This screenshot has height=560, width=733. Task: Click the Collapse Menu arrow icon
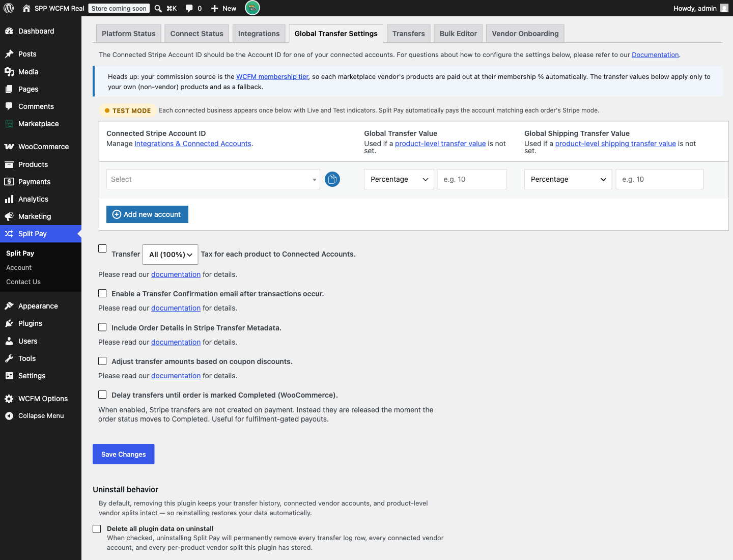pyautogui.click(x=9, y=416)
